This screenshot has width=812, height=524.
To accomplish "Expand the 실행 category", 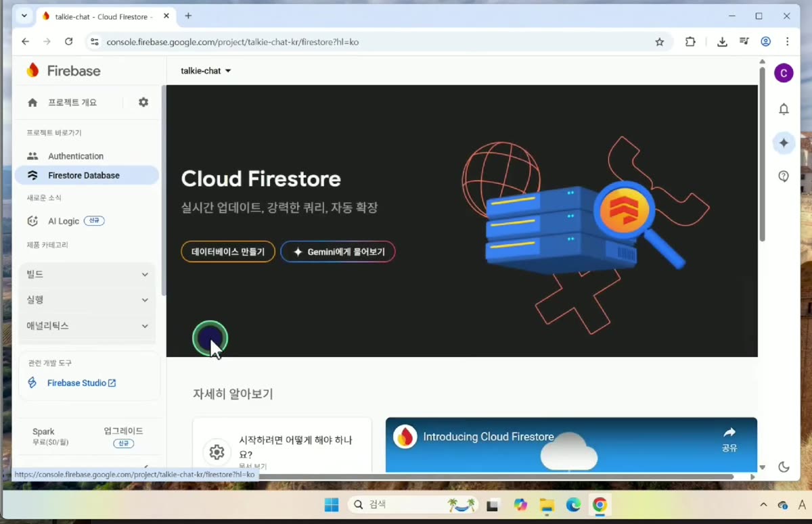I will pos(87,300).
